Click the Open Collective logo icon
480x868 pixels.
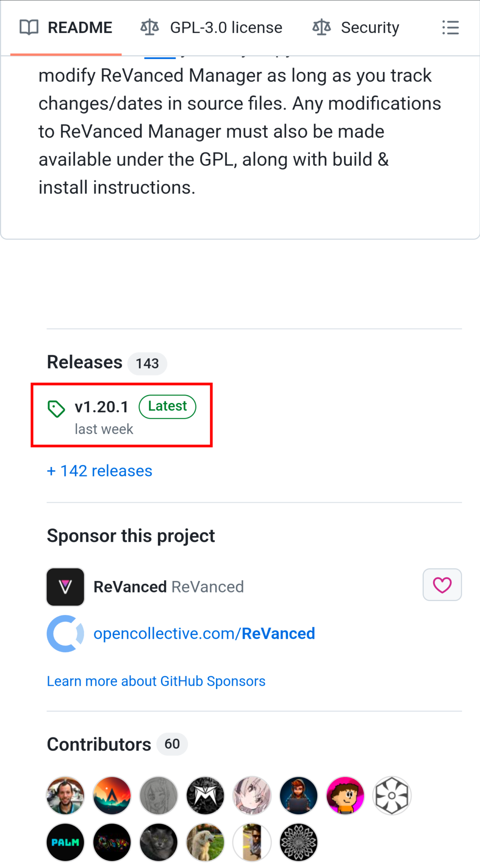pos(65,634)
